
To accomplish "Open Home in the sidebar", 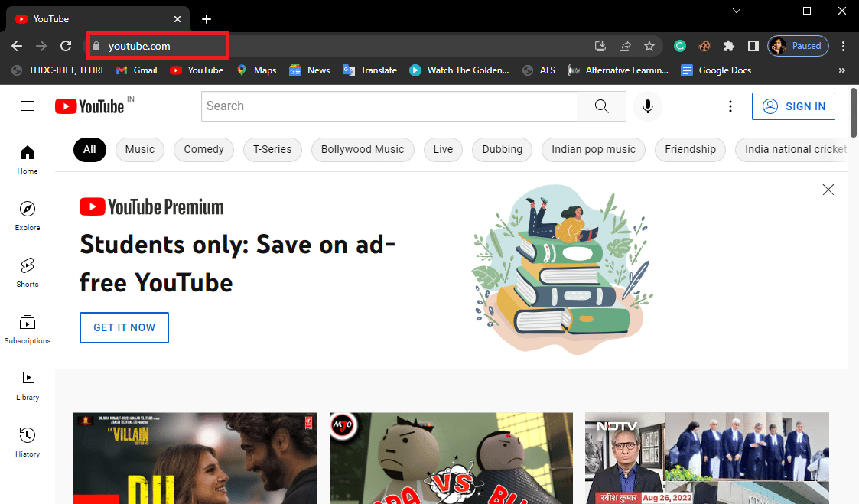I will 28,159.
